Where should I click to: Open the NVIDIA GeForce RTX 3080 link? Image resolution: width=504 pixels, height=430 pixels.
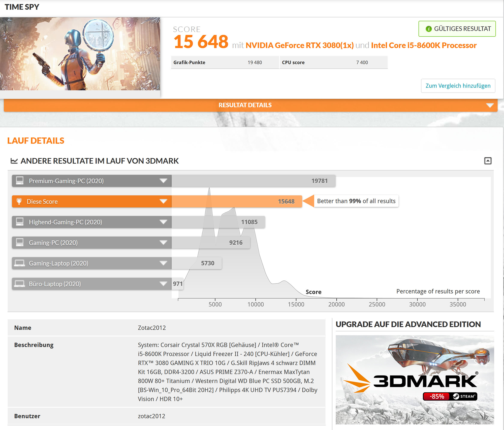(x=299, y=45)
